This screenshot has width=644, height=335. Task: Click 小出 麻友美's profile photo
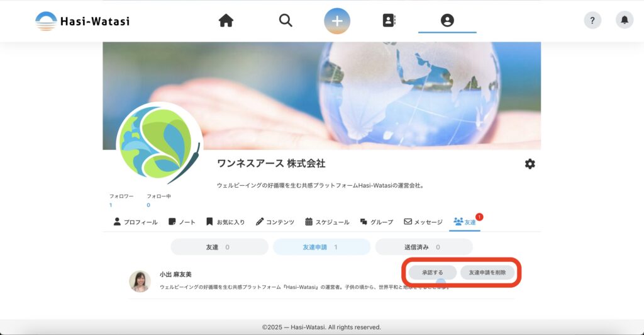(140, 281)
